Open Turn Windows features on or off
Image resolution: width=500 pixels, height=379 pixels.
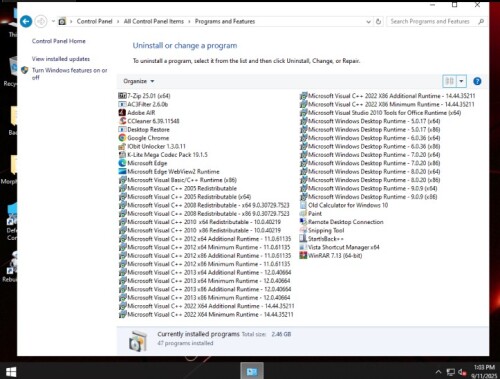69,74
